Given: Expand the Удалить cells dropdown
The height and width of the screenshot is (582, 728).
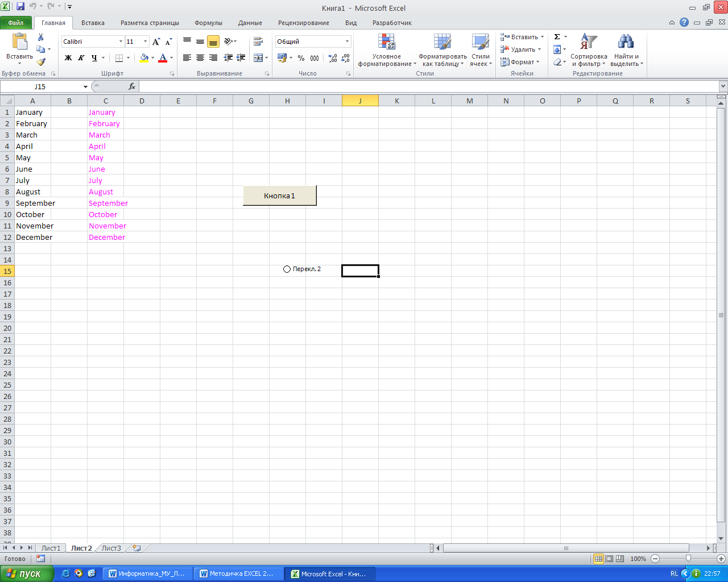Looking at the screenshot, I should [539, 49].
